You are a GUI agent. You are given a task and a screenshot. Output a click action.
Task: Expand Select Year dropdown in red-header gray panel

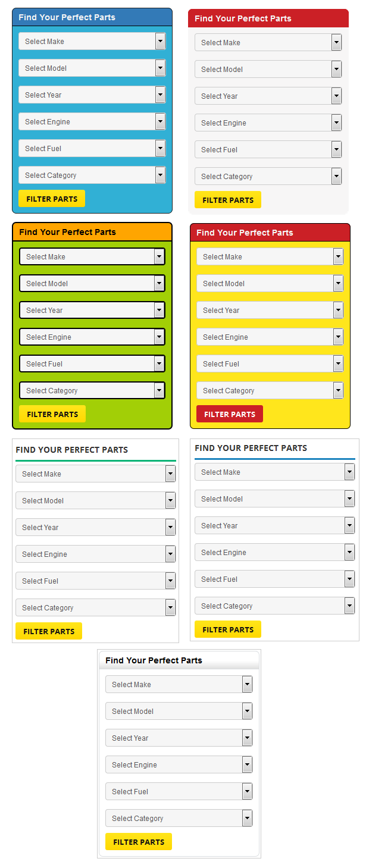268,96
